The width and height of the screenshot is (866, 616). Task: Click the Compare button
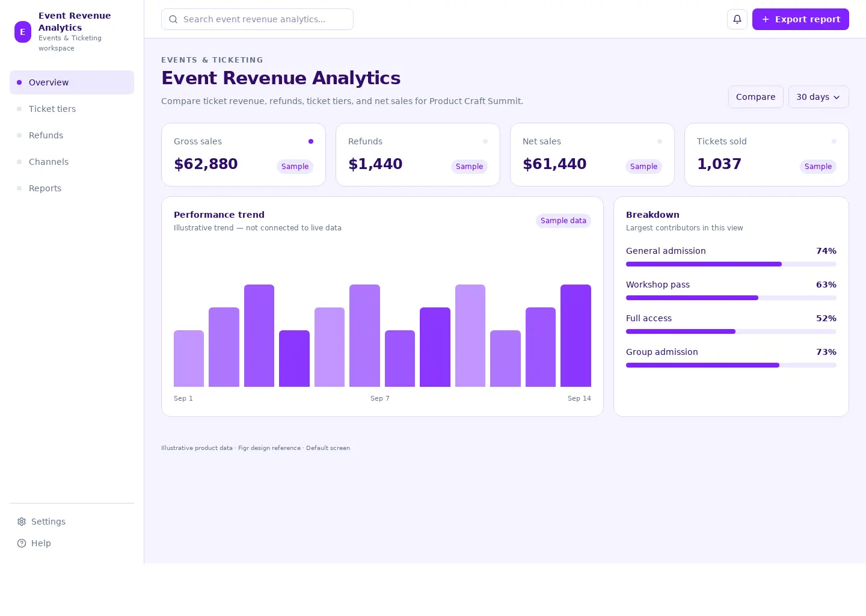(755, 97)
